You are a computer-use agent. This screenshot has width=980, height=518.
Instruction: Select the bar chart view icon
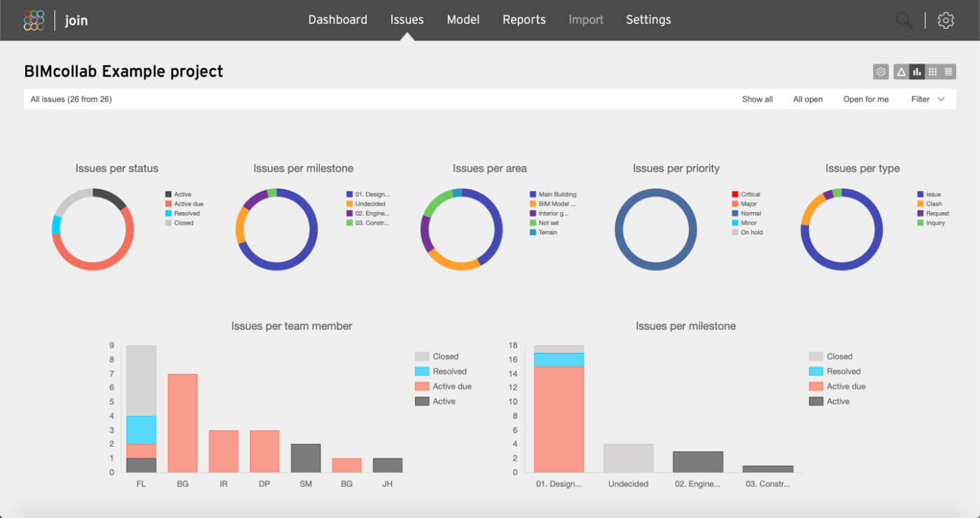[917, 71]
